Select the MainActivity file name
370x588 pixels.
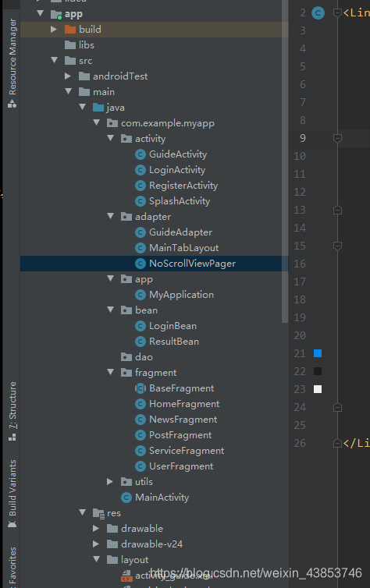pyautogui.click(x=162, y=498)
